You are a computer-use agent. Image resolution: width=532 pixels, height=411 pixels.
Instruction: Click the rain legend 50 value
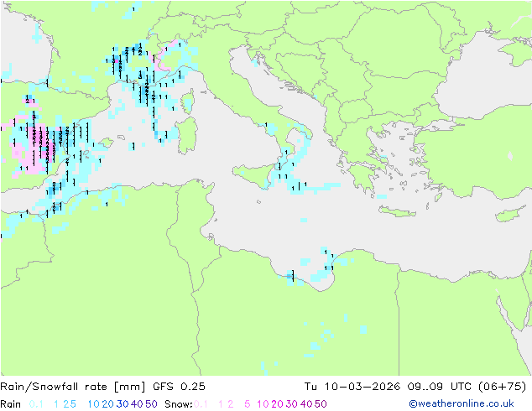click(x=151, y=404)
